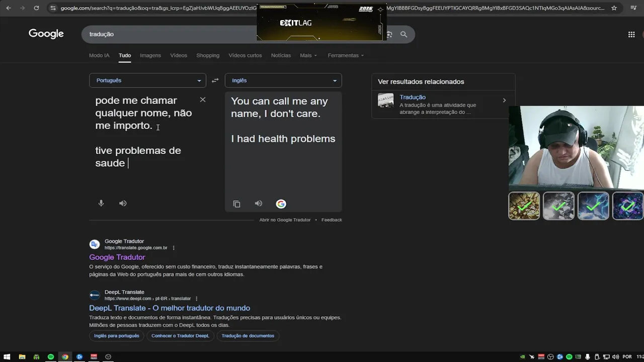
Task: Click the Tradução de documentos chip
Action: tap(248, 336)
